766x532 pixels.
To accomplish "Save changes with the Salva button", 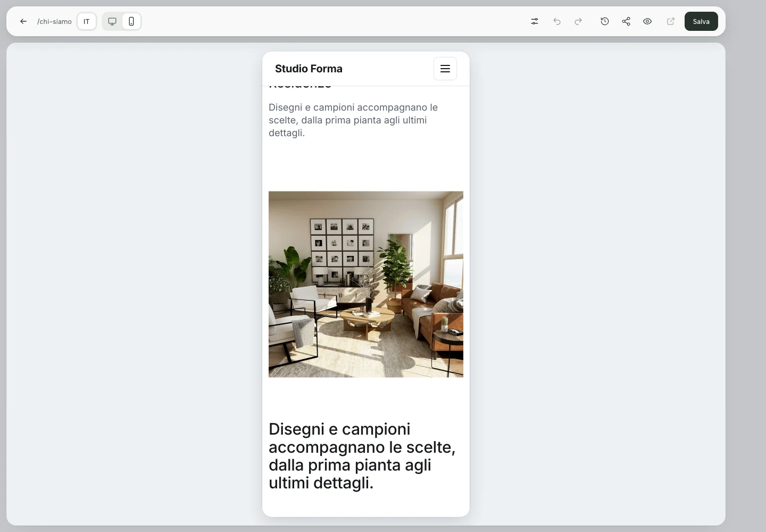I will (x=701, y=21).
